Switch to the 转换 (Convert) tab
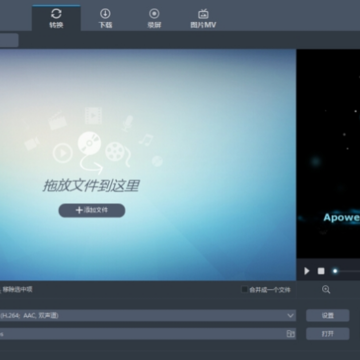The height and width of the screenshot is (360, 360). pos(56,18)
